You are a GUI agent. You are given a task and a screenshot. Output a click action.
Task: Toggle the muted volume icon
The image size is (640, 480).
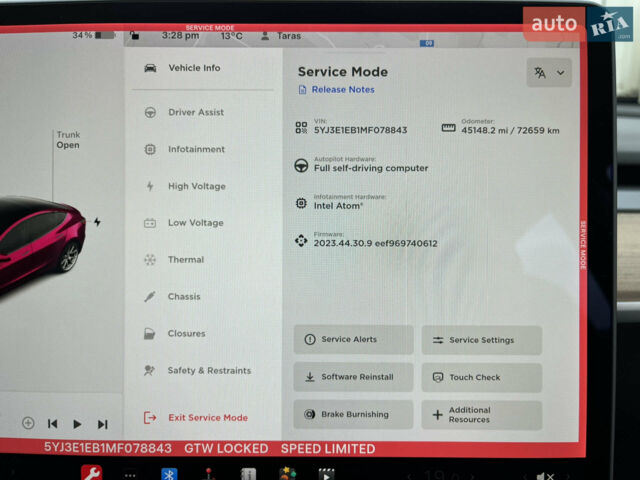point(545,476)
